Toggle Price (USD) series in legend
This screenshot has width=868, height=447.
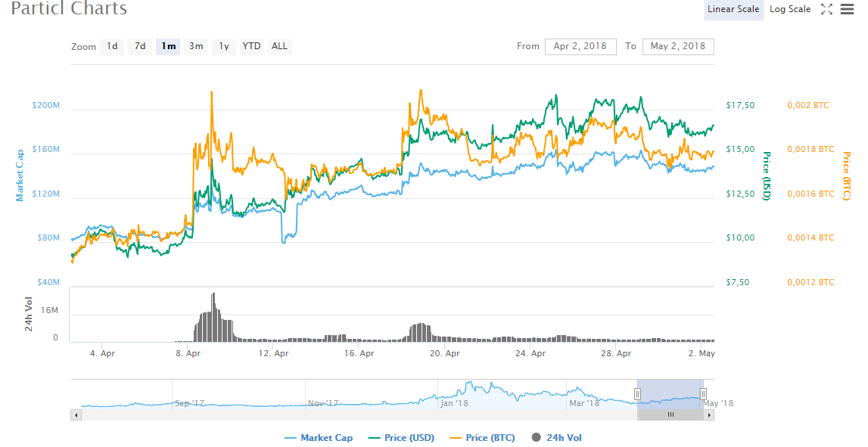click(x=401, y=438)
